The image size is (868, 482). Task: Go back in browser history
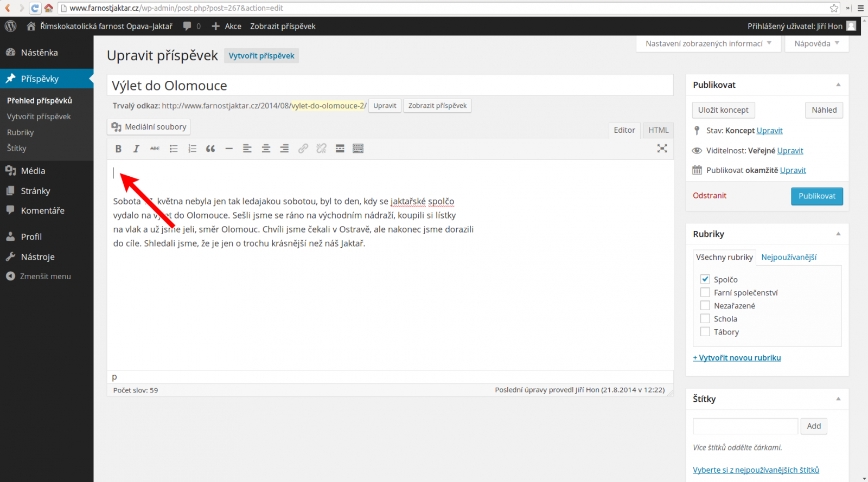(8, 8)
